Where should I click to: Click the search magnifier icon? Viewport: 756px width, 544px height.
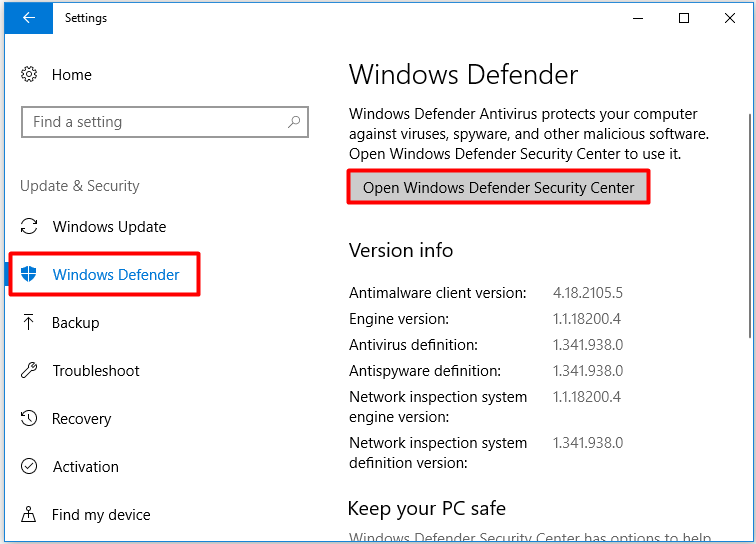click(x=294, y=122)
